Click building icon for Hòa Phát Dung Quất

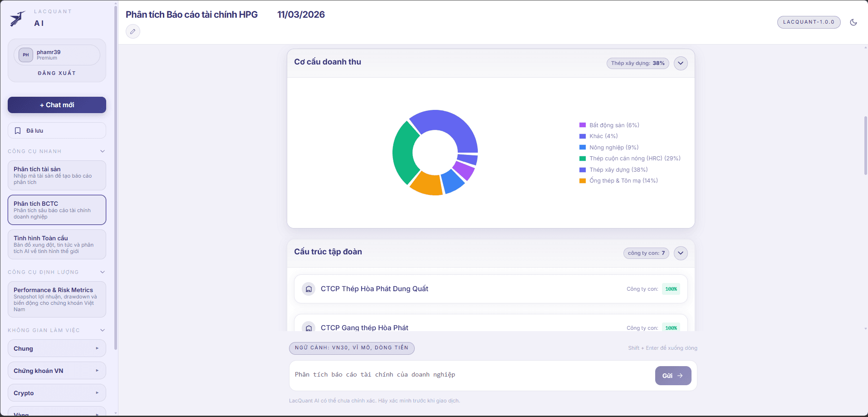309,289
